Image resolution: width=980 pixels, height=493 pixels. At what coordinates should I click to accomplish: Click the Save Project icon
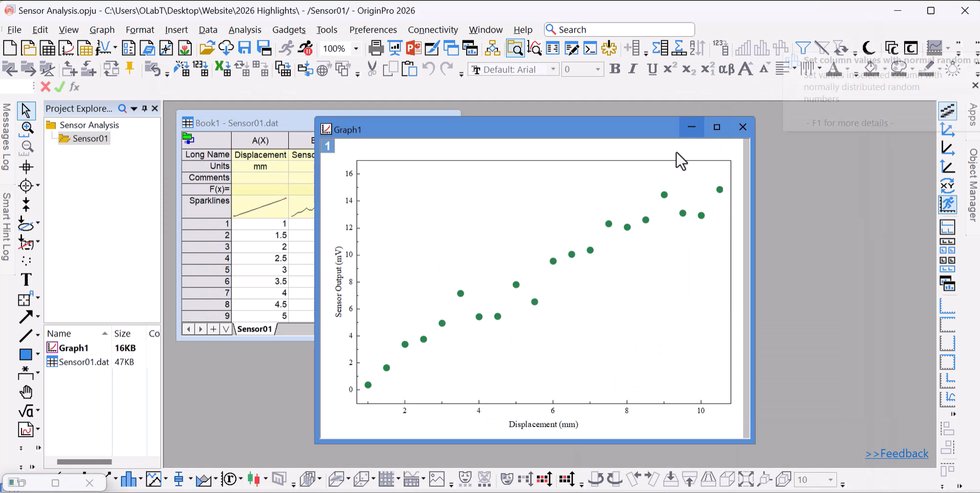(245, 49)
